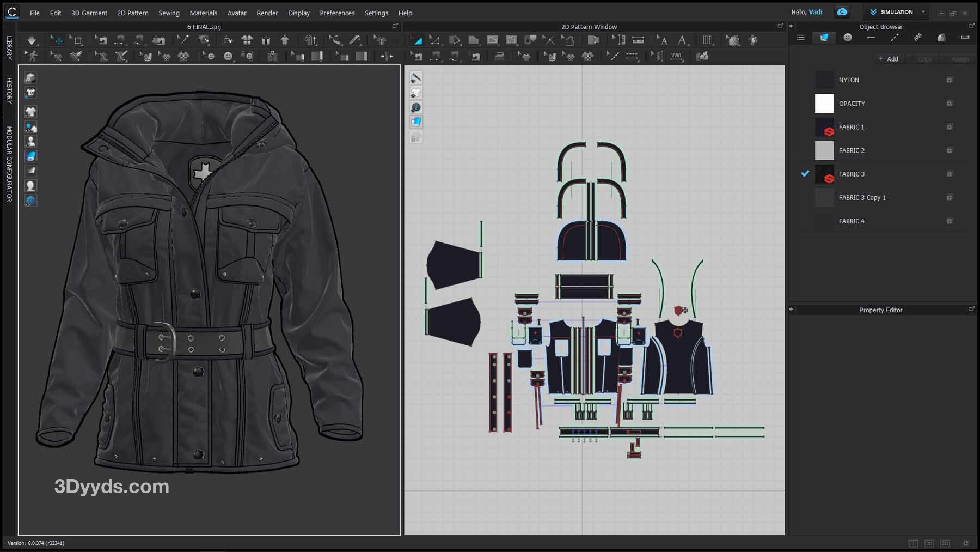Toggle the assign icon on FABRIC 2 row
The image size is (980, 552).
[x=950, y=150]
